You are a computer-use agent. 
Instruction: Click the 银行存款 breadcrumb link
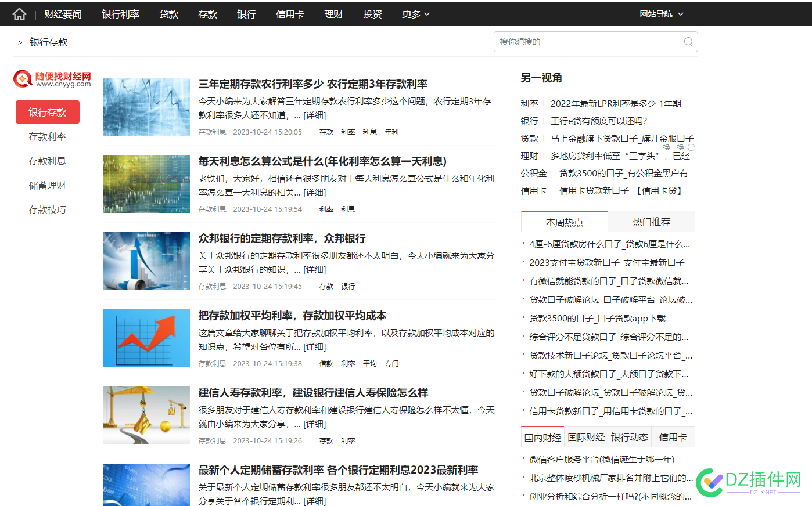(x=49, y=42)
